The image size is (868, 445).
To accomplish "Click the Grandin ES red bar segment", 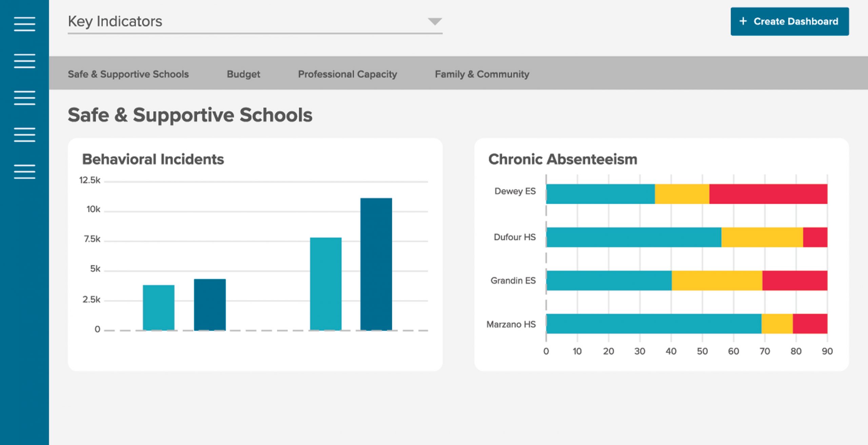I will (795, 280).
